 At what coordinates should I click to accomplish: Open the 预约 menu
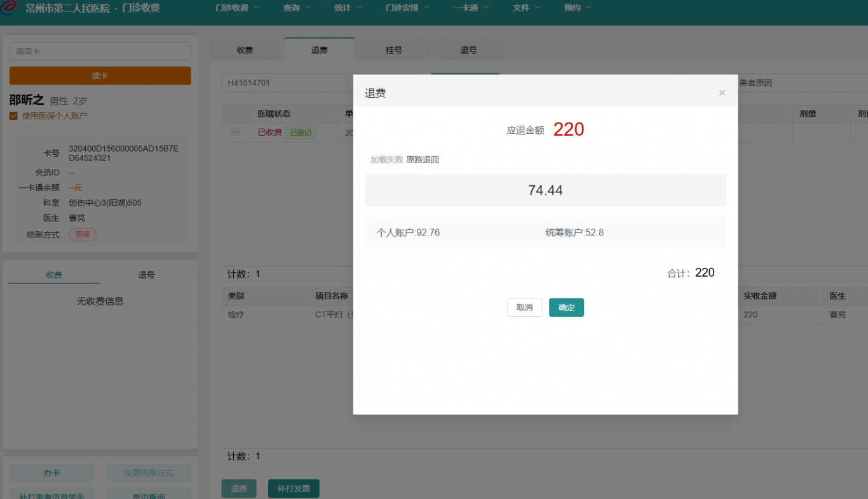[x=578, y=8]
